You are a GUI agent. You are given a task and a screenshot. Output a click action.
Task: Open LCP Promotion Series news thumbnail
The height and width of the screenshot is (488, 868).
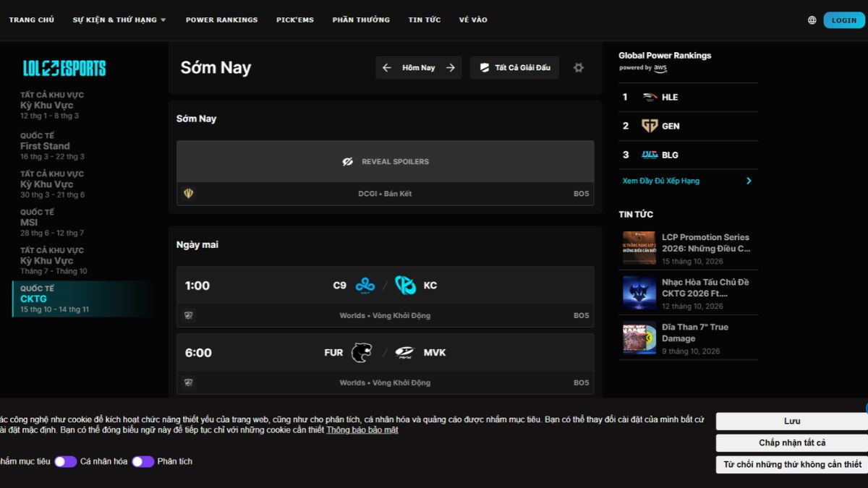coord(639,248)
